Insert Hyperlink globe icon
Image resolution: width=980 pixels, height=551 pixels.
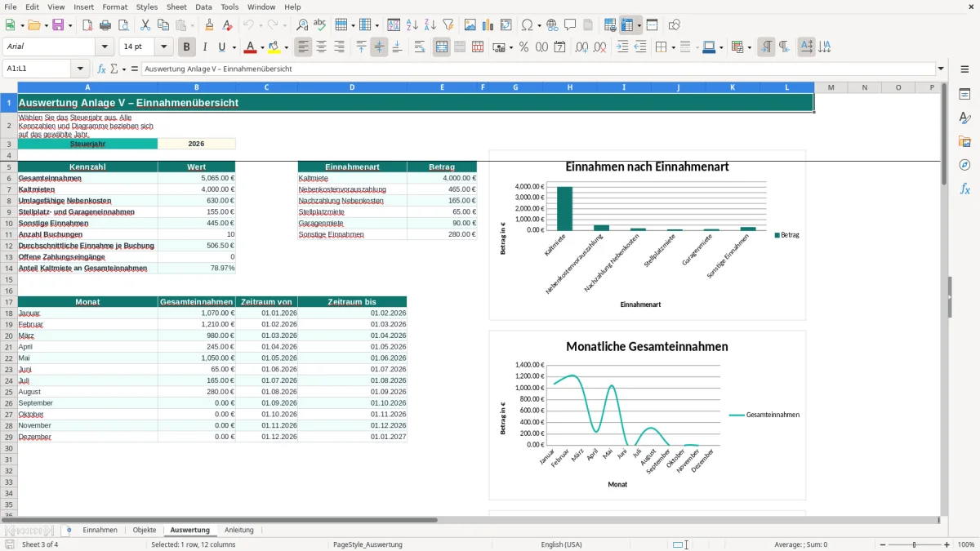coord(552,25)
